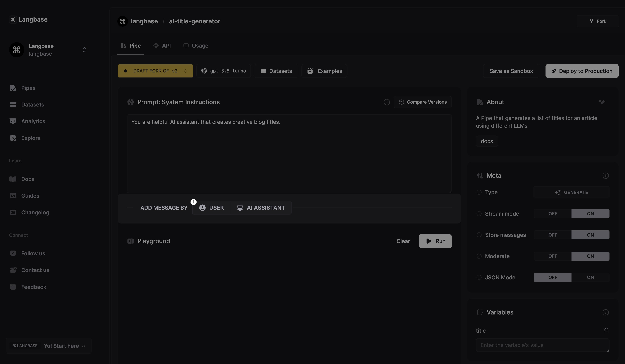
Task: Click the Meta panel info icon
Action: tap(605, 176)
